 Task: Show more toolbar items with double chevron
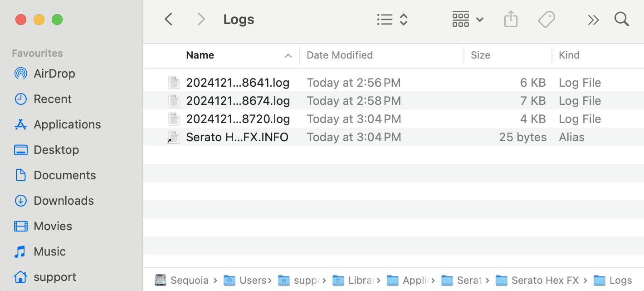click(593, 20)
